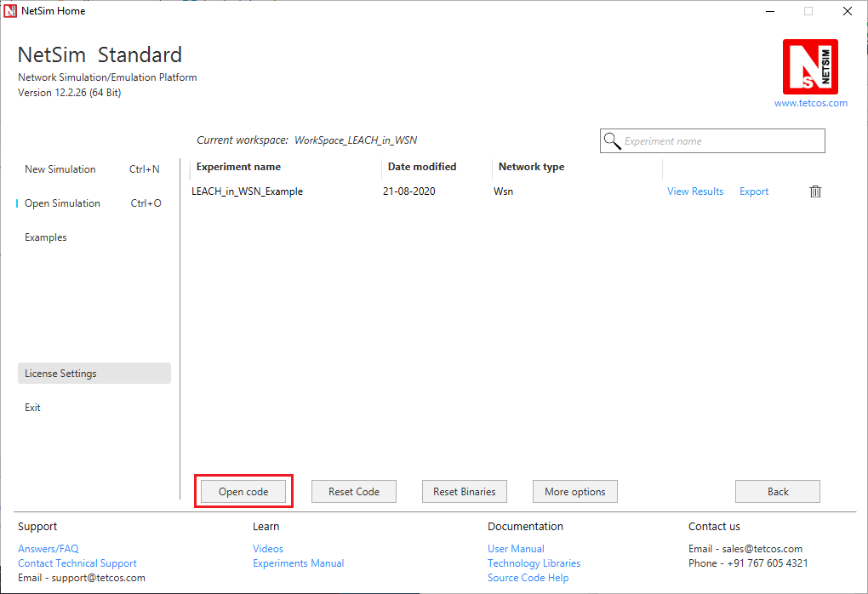
Task: Click the Wsn network type cell
Action: point(503,191)
